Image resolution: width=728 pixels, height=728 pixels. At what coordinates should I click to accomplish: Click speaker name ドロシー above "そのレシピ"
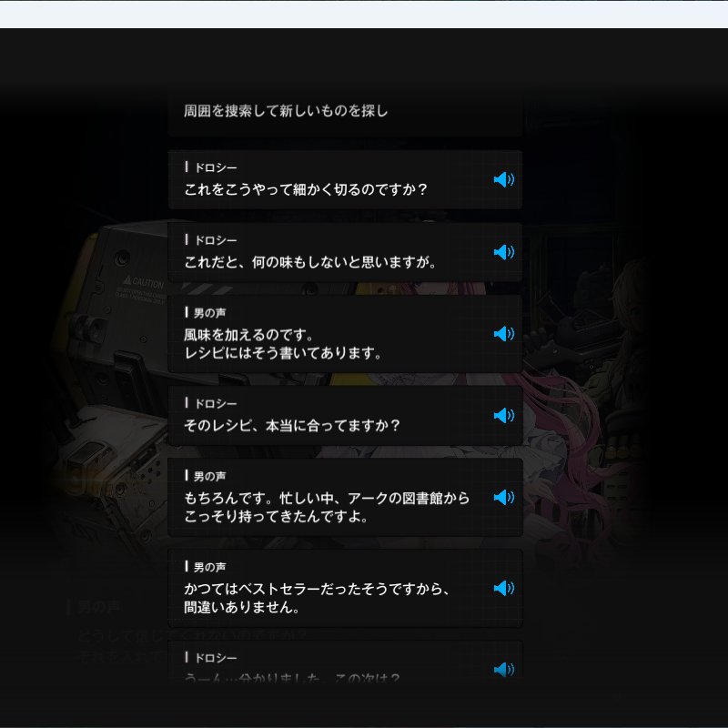point(216,404)
